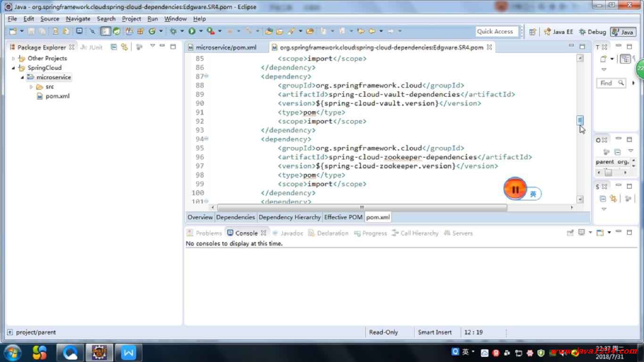644x362 pixels.
Task: Open the New file dropdown arrow
Action: [22, 31]
